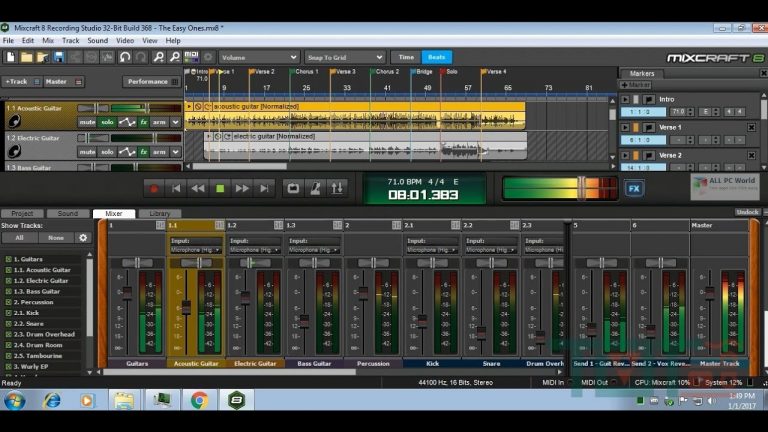Open the Mixcraft icon in the taskbar

pos(237,401)
